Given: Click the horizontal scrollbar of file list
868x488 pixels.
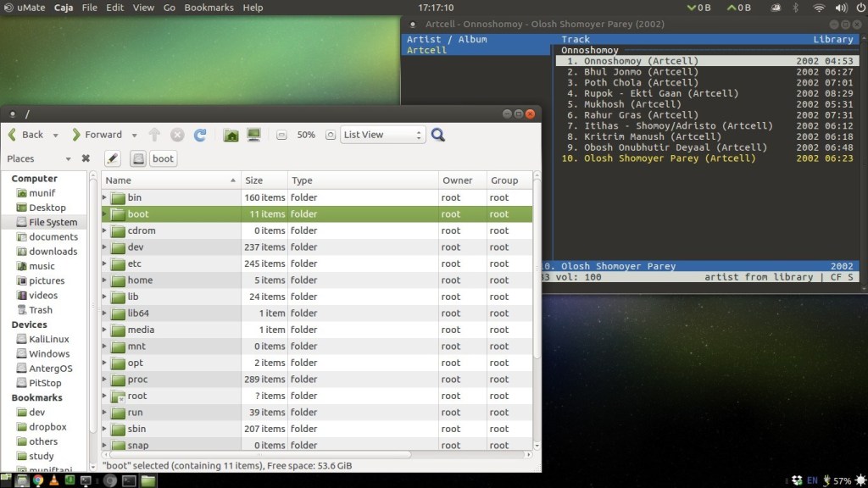Looking at the screenshot, I should [x=260, y=454].
